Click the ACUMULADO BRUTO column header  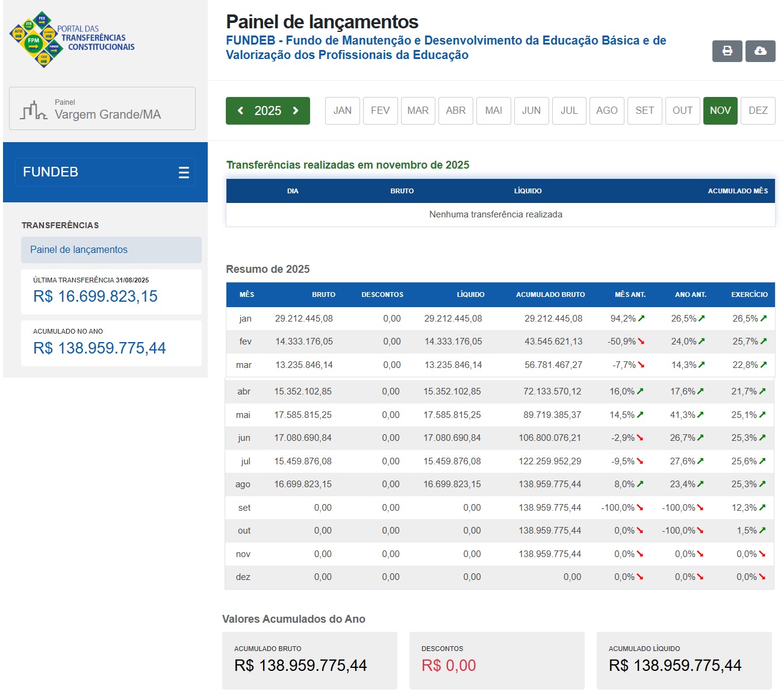[x=550, y=294]
